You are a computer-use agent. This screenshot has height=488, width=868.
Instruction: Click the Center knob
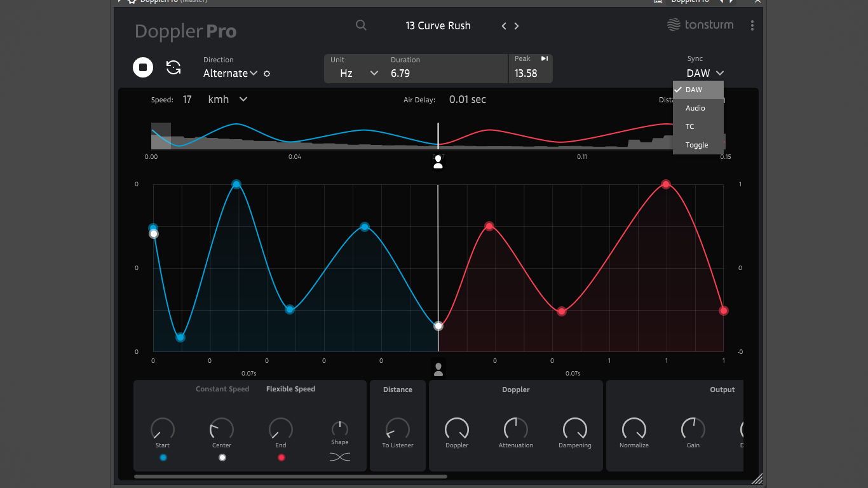coord(222,429)
